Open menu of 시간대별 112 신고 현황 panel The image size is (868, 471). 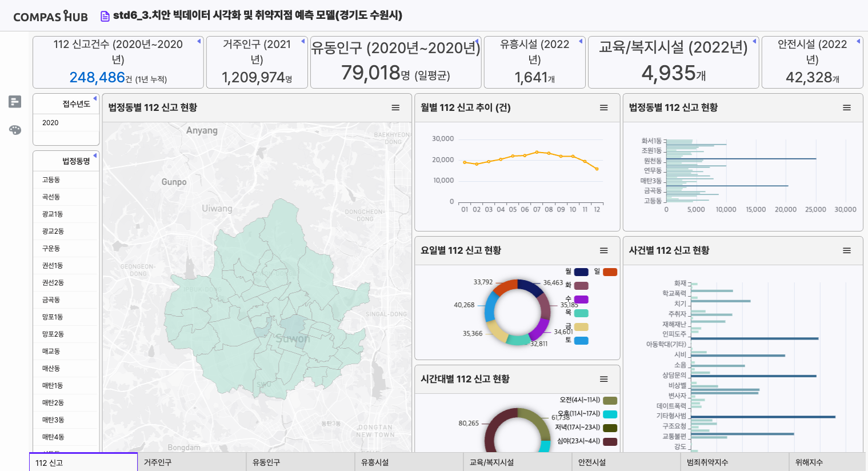pos(603,379)
